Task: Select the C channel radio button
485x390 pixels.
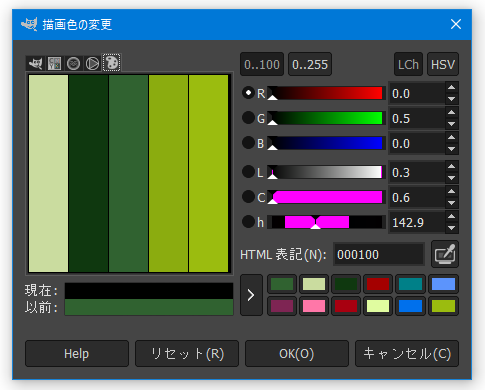Action: [248, 197]
